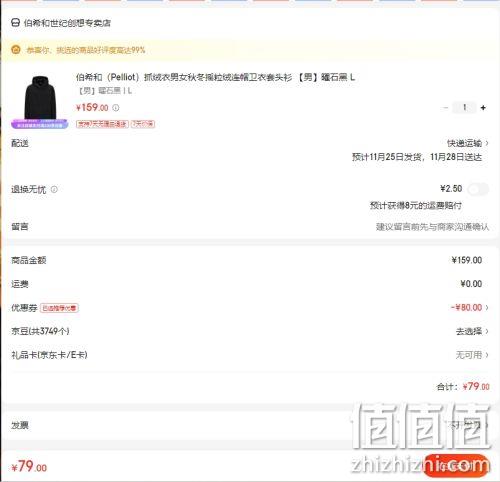Decrease quantity with the minus icon
Screen dimensions: 500x482
pyautogui.click(x=446, y=107)
